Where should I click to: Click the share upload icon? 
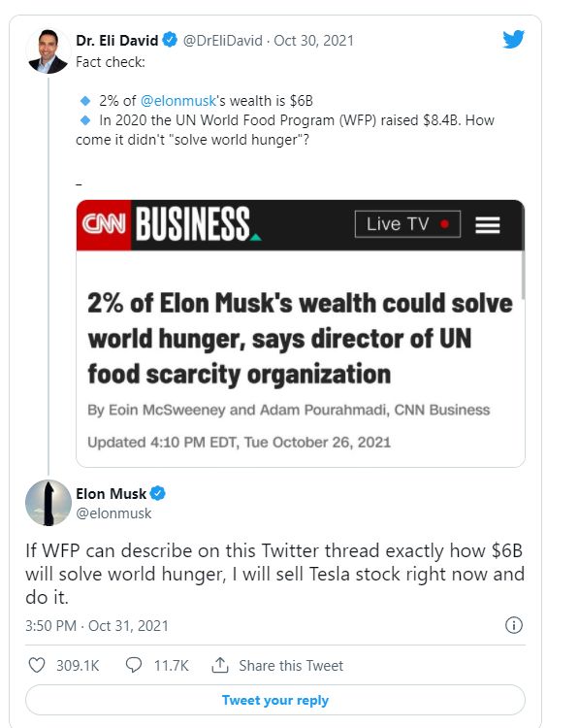point(220,665)
